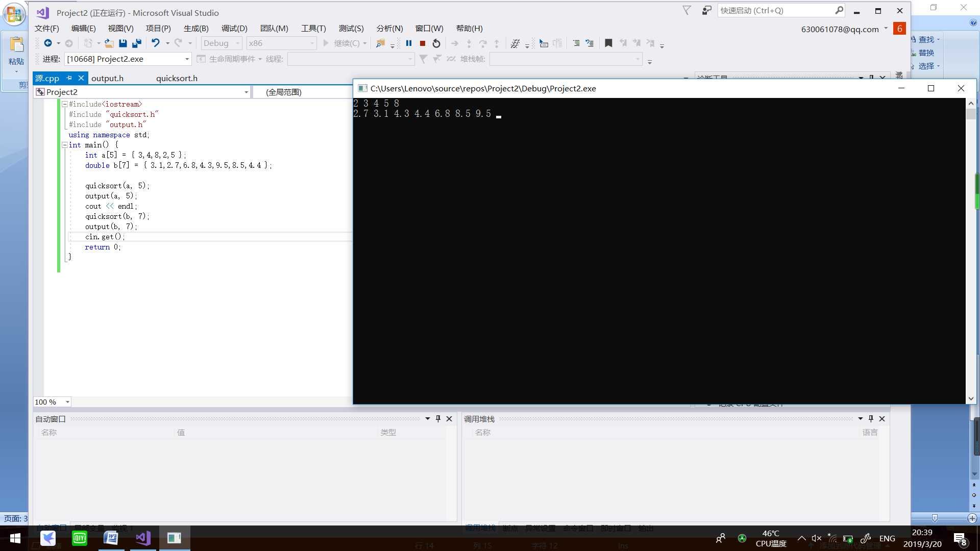Image resolution: width=980 pixels, height=551 pixels.
Task: Close the 调用堆栈 panel
Action: [x=882, y=419]
